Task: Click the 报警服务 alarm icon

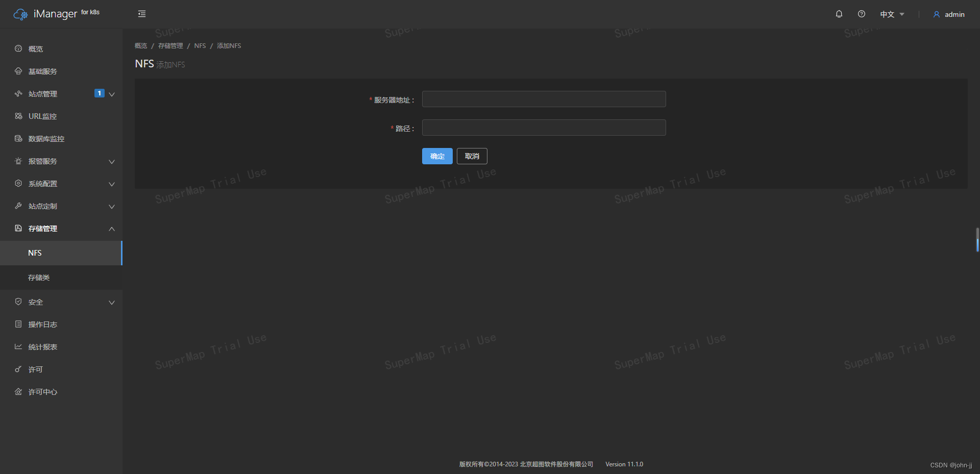Action: pos(18,161)
